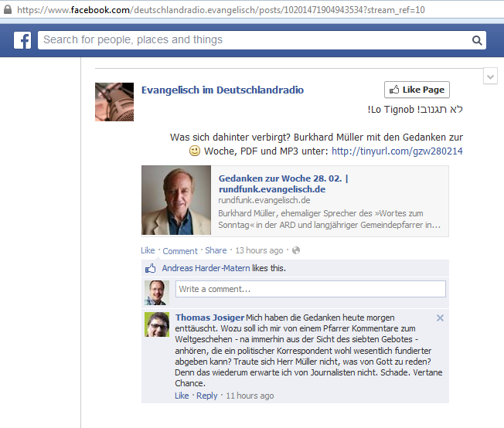Viewport: 504px width, 428px height.
Task: Click the Burkhard Müller article thumbnail
Action: click(x=176, y=200)
